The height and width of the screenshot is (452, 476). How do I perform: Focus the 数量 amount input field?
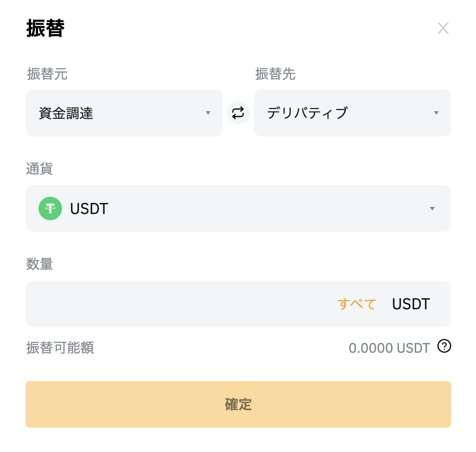(238, 304)
